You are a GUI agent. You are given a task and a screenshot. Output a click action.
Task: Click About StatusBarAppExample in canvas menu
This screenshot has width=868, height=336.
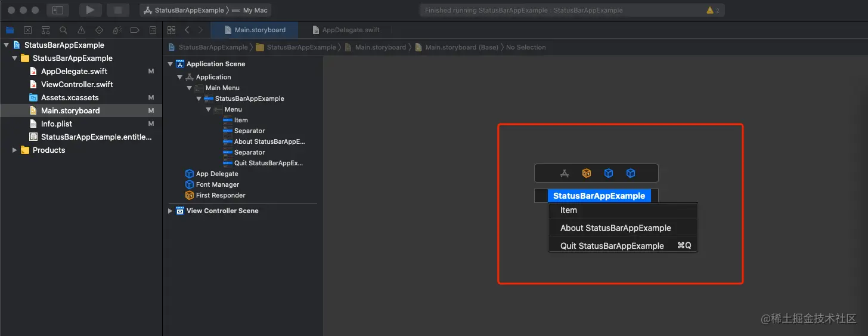click(623, 228)
